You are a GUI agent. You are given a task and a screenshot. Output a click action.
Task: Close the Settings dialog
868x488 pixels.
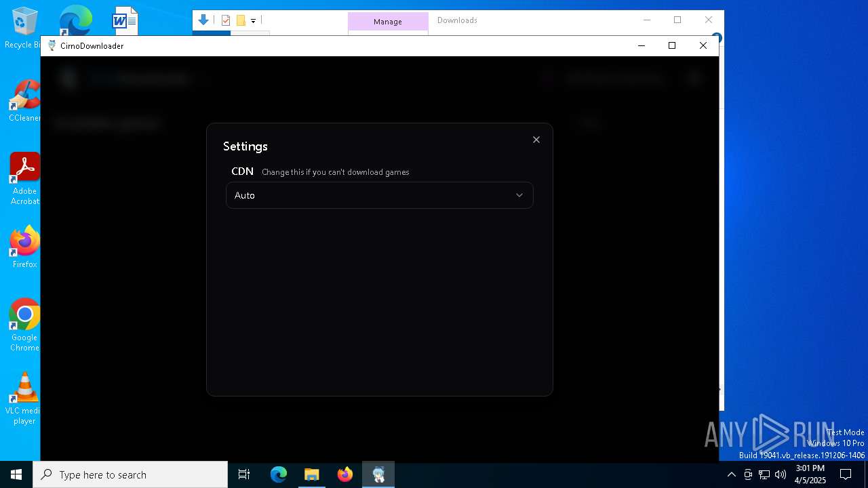click(536, 140)
